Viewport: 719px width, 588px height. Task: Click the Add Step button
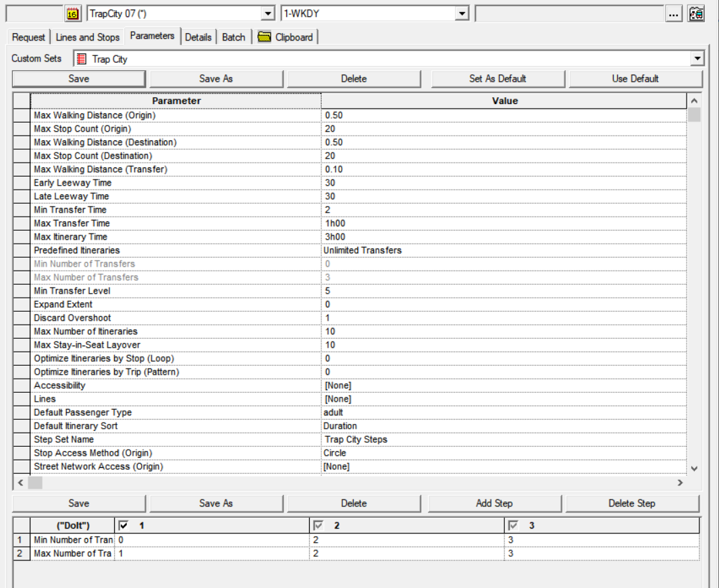(495, 503)
